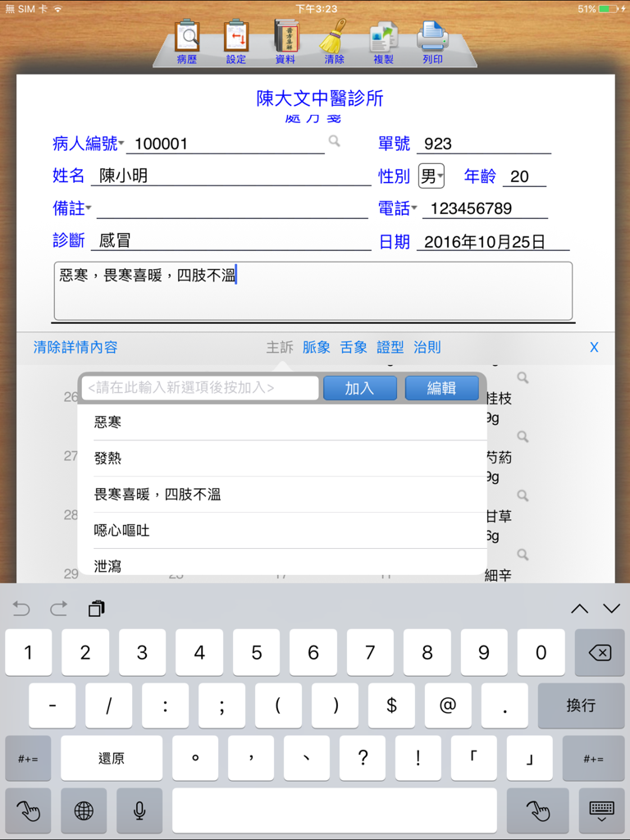Screen dimensions: 630x840
Task: Open the 病人編號 dropdown arrow
Action: tap(121, 143)
